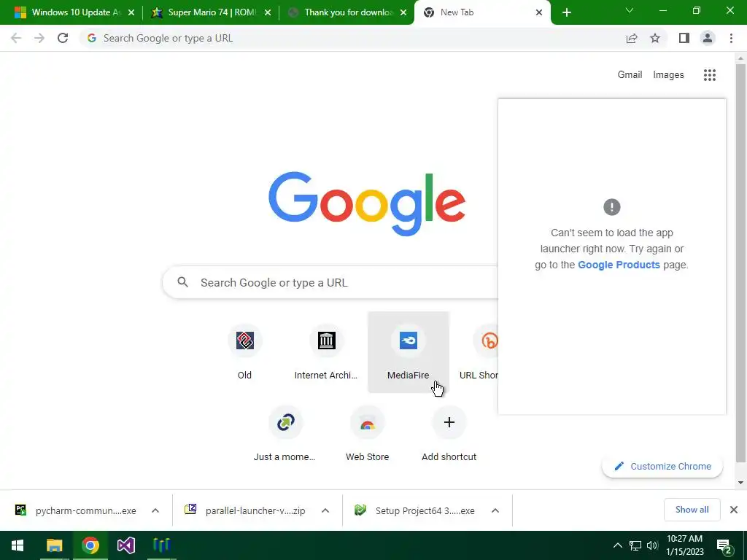The width and height of the screenshot is (747, 560).
Task: Open File Explorer from taskbar
Action: point(54,545)
